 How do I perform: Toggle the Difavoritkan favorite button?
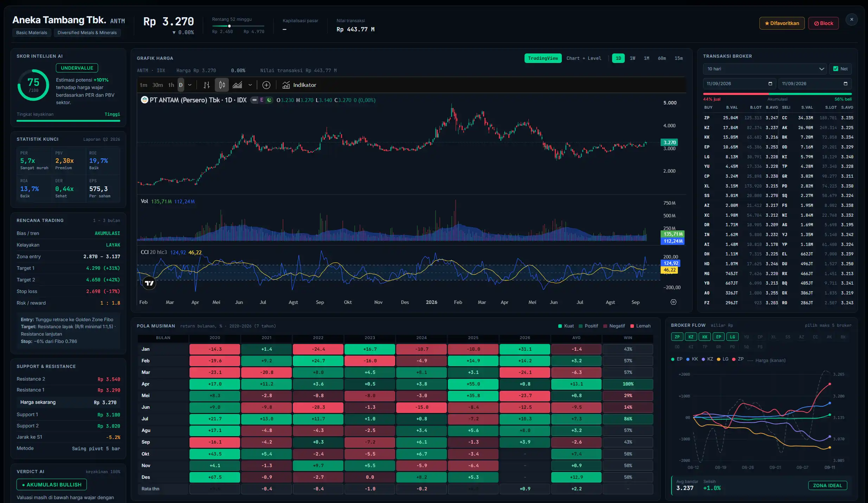(x=782, y=23)
